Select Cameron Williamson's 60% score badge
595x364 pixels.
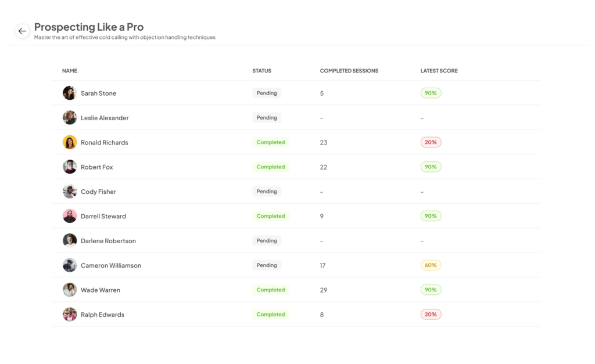tap(431, 265)
